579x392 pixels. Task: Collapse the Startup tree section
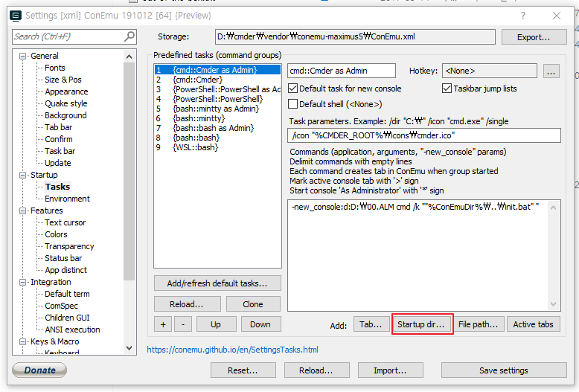click(23, 175)
